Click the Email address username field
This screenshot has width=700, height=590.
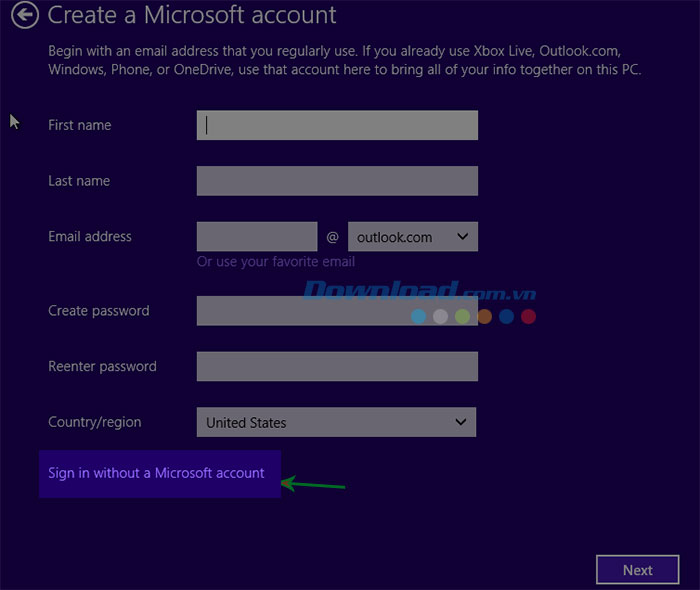(257, 237)
